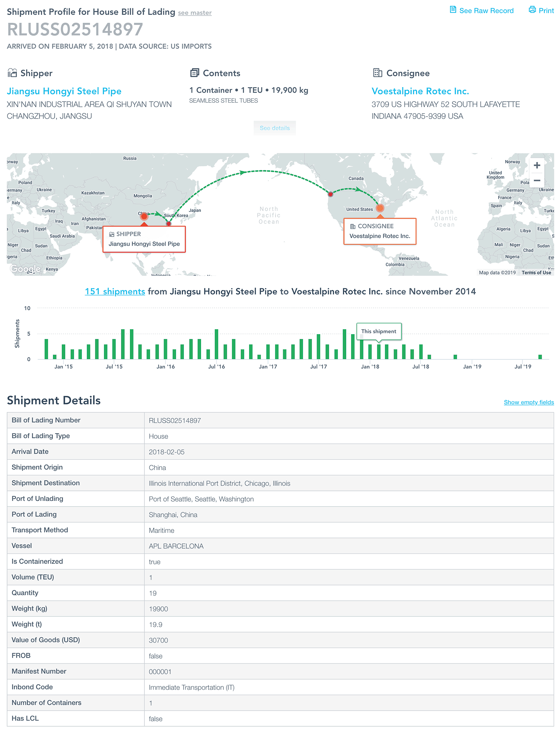Click the Manifest Number value 000001

pos(160,672)
